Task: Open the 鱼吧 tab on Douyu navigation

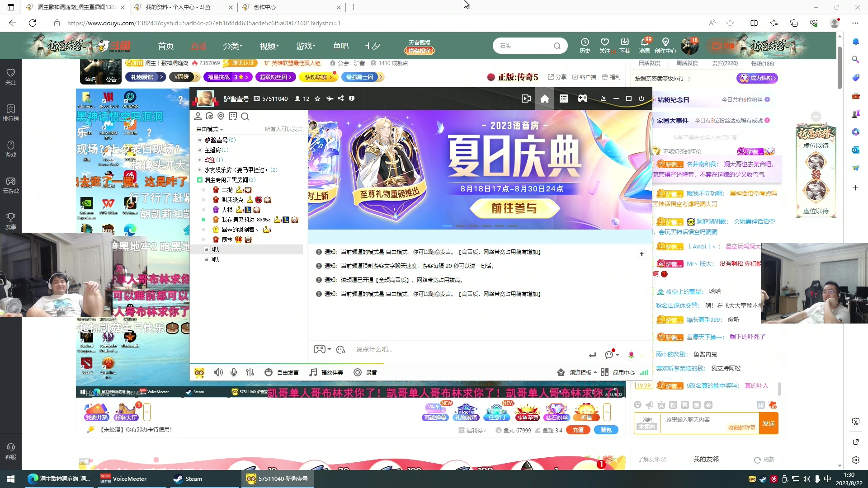Action: coord(341,46)
